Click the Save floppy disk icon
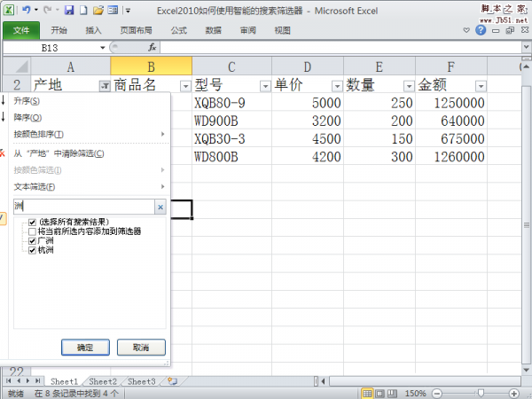Image resolution: width=532 pixels, height=399 pixels. pyautogui.click(x=69, y=10)
